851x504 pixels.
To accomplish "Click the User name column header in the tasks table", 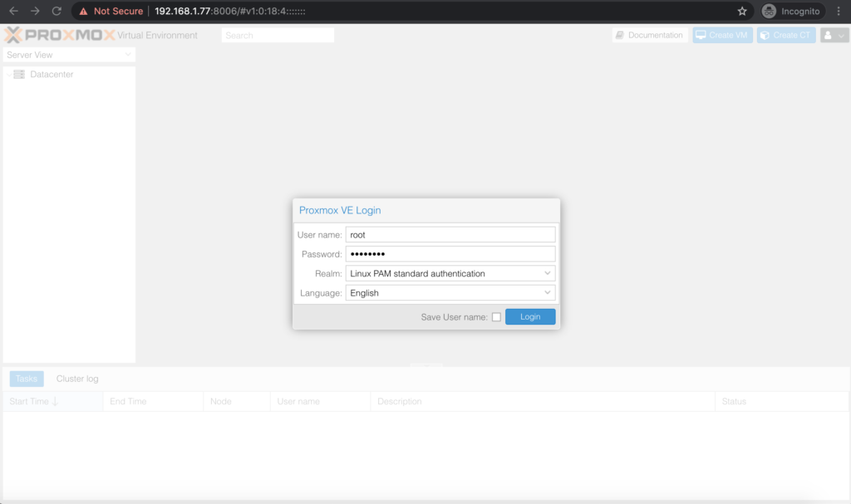I will pyautogui.click(x=320, y=402).
